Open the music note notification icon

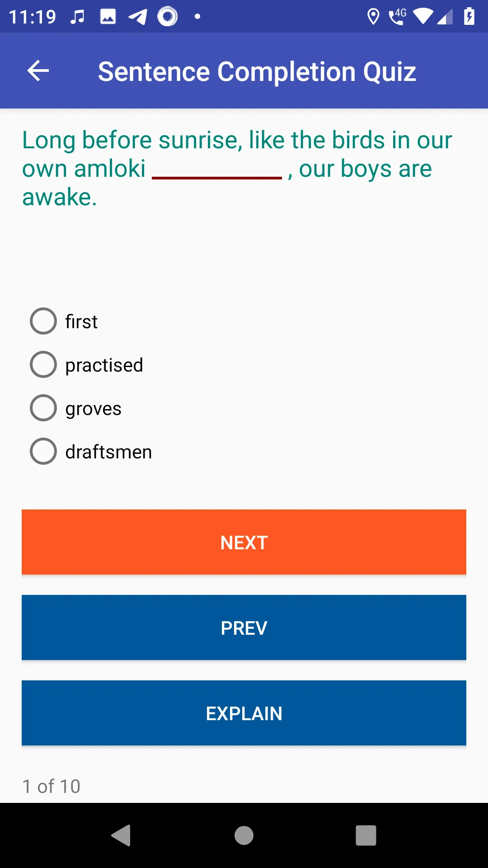click(78, 17)
